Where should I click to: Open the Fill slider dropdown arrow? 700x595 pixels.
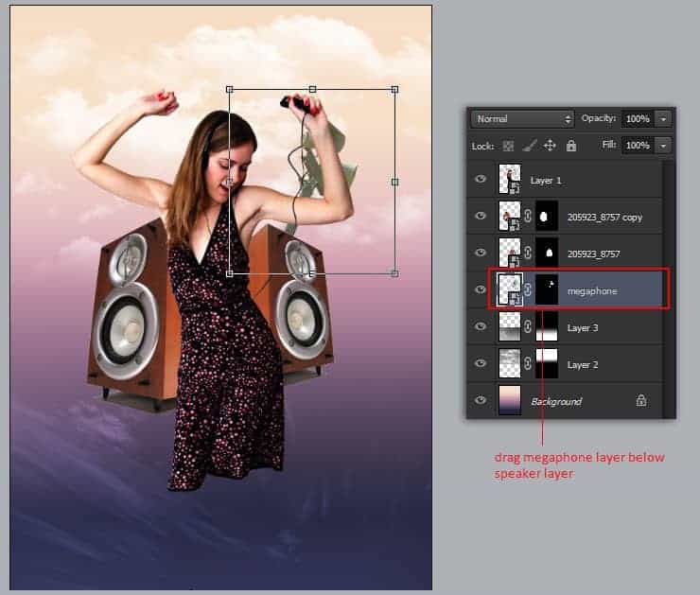(x=663, y=146)
